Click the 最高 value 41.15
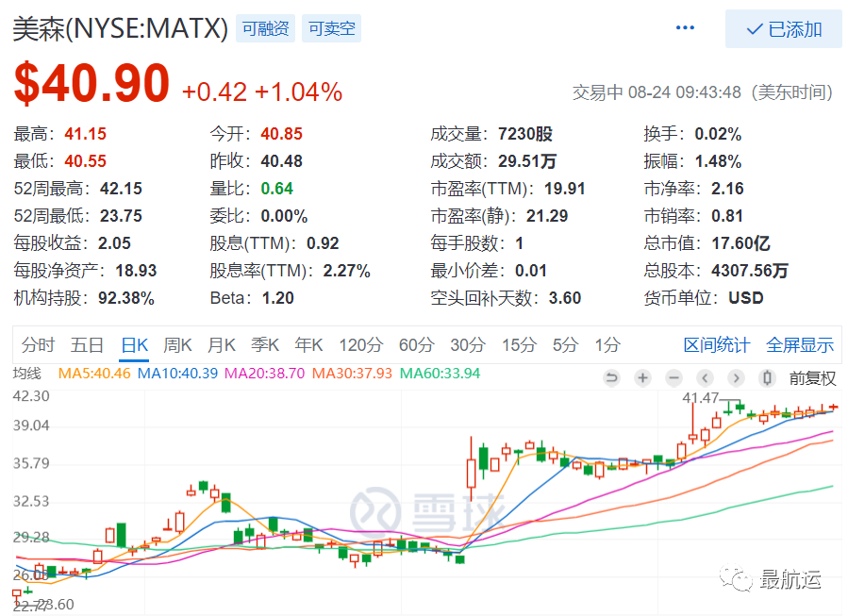Viewport: 848px width, 616px height. [x=86, y=134]
